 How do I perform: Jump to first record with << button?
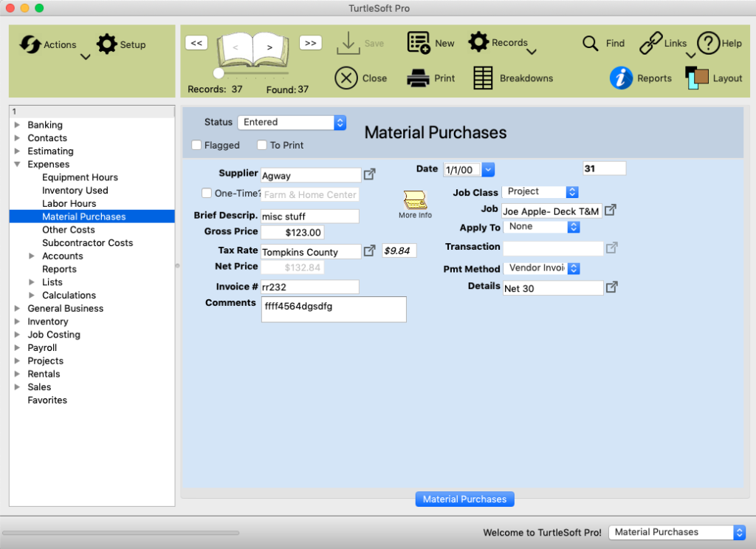(196, 43)
